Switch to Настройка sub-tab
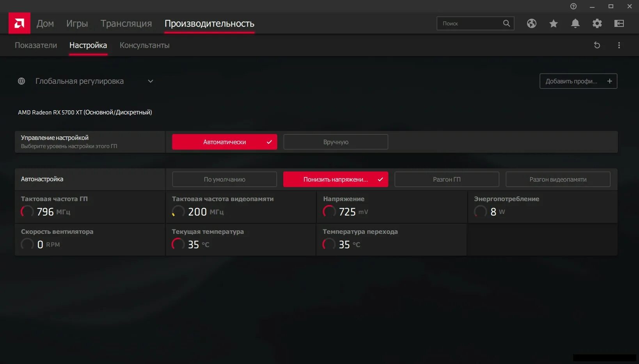Image resolution: width=639 pixels, height=364 pixels. 88,45
